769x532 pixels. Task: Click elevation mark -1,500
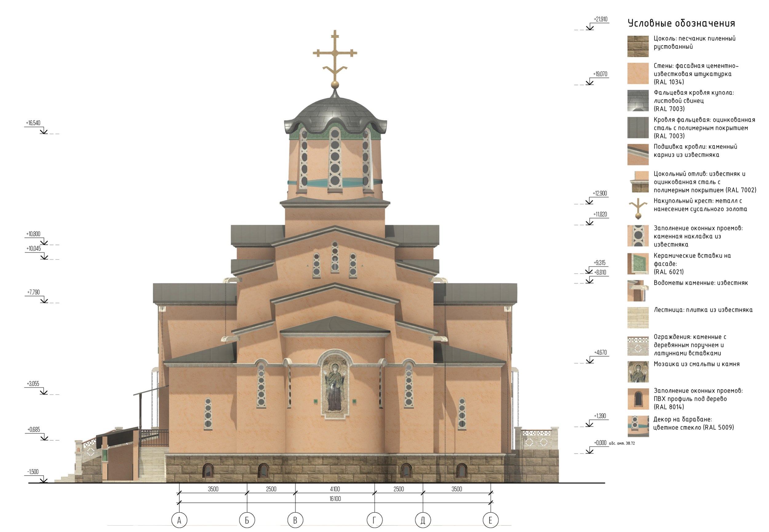pos(33,472)
